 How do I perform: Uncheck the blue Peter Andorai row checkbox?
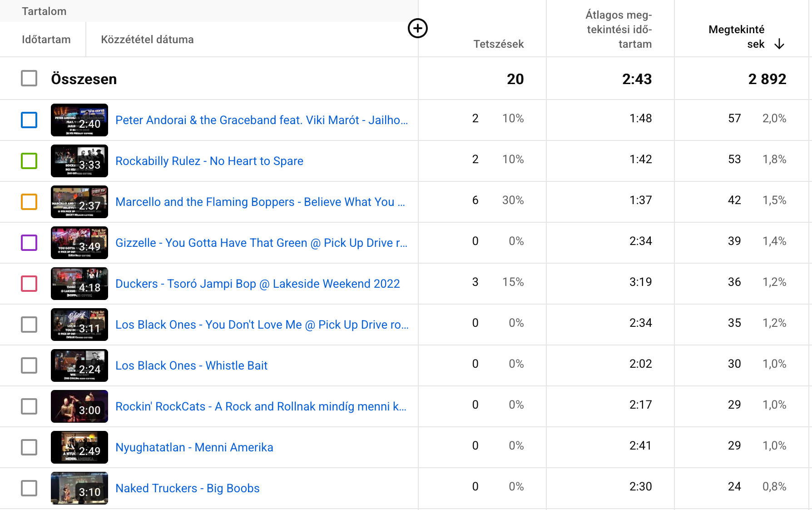[x=29, y=120]
